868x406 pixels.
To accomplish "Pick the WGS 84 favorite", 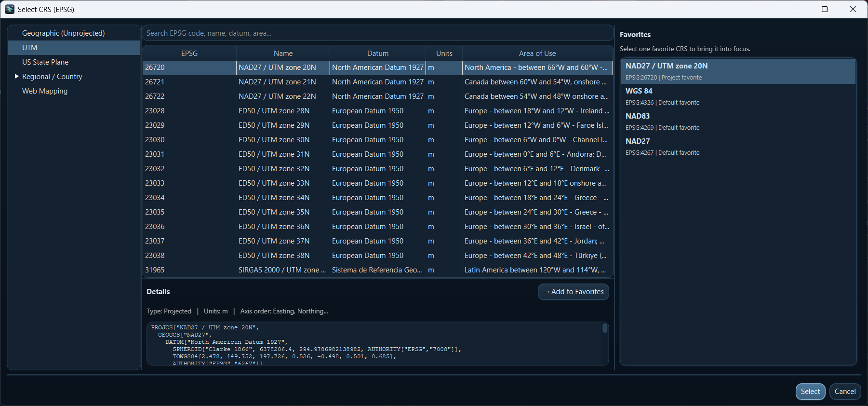I will (738, 96).
